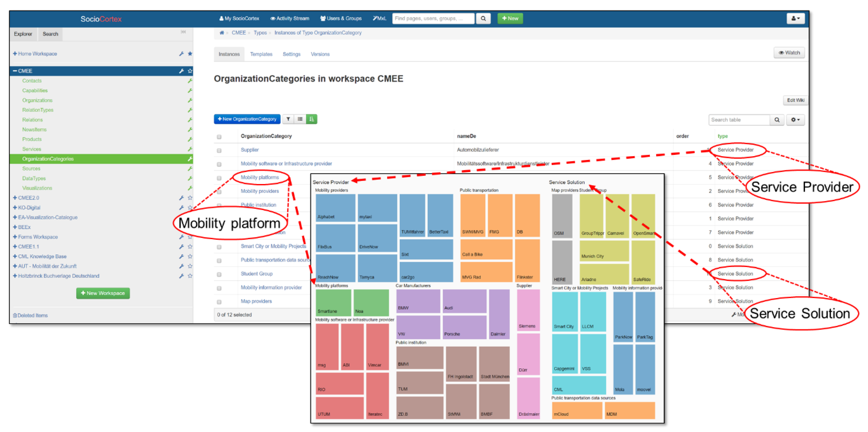Select the green sort order icon
Screen dimensions: 868x432
312,119
